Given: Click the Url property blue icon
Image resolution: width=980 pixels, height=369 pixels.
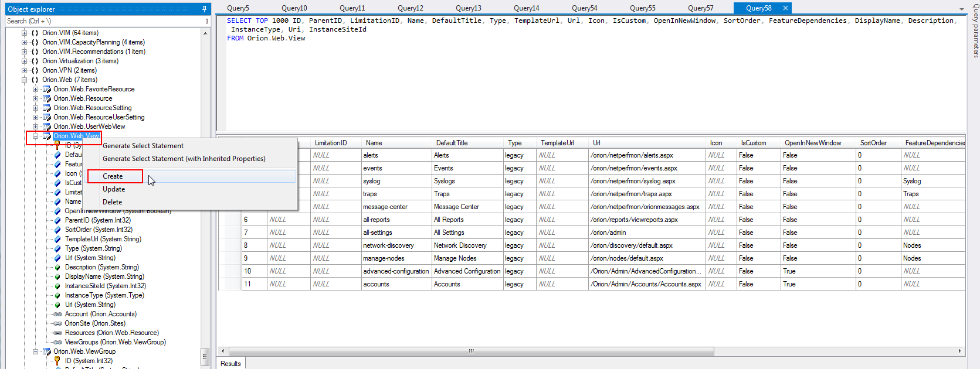Looking at the screenshot, I should 57,258.
